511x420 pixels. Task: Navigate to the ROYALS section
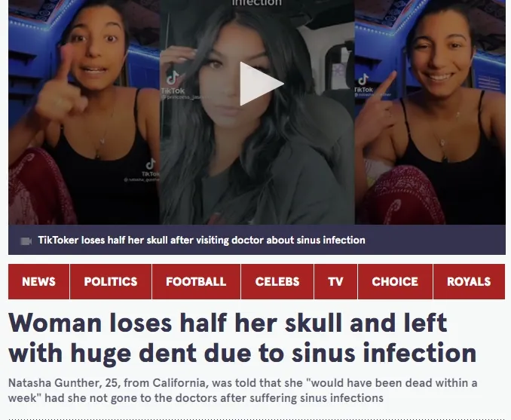tap(469, 281)
